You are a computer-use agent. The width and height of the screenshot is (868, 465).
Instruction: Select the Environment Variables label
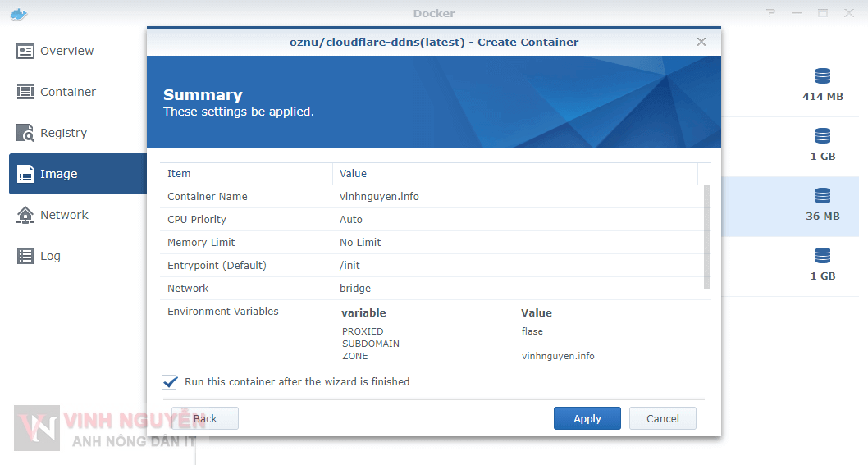click(223, 312)
